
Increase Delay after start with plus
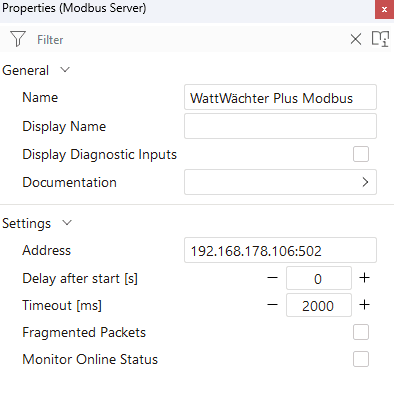[364, 278]
